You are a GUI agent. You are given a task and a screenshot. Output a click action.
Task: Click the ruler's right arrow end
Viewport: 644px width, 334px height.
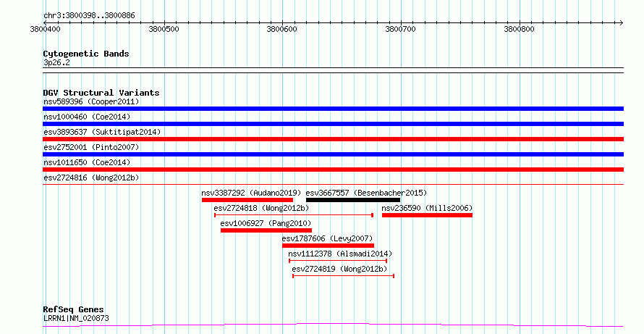(622, 22)
